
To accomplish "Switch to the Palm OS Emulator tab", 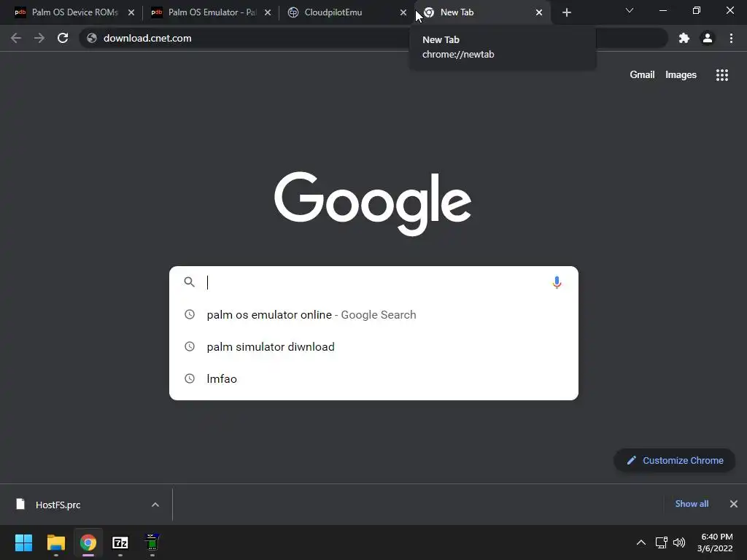I will (208, 12).
